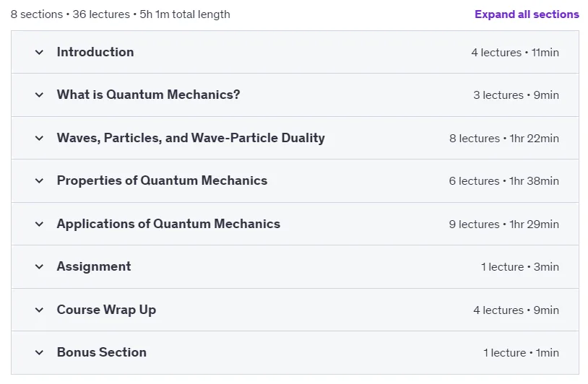This screenshot has width=588, height=384.
Task: Click the Course Wrap Up chevron icon
Action: 39,310
